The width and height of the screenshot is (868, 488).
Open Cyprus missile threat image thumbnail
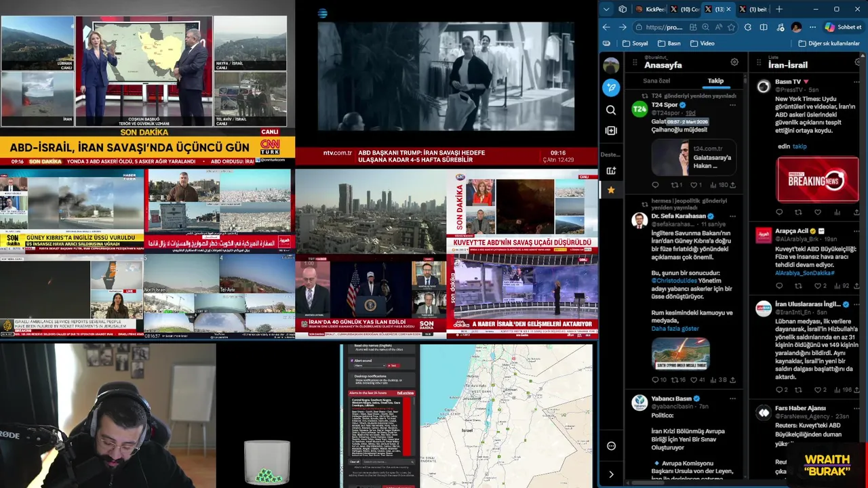[x=680, y=354]
